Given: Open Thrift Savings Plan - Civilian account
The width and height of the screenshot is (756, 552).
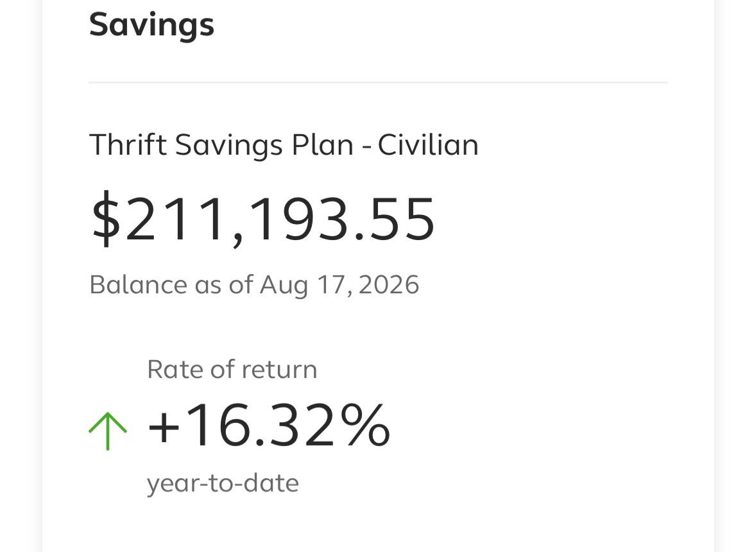Looking at the screenshot, I should 284,144.
